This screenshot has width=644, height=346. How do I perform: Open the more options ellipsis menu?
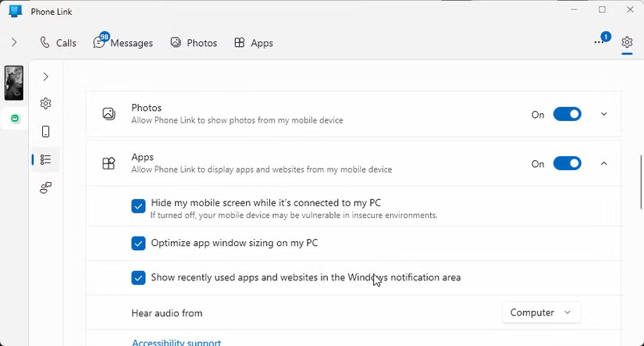point(599,42)
